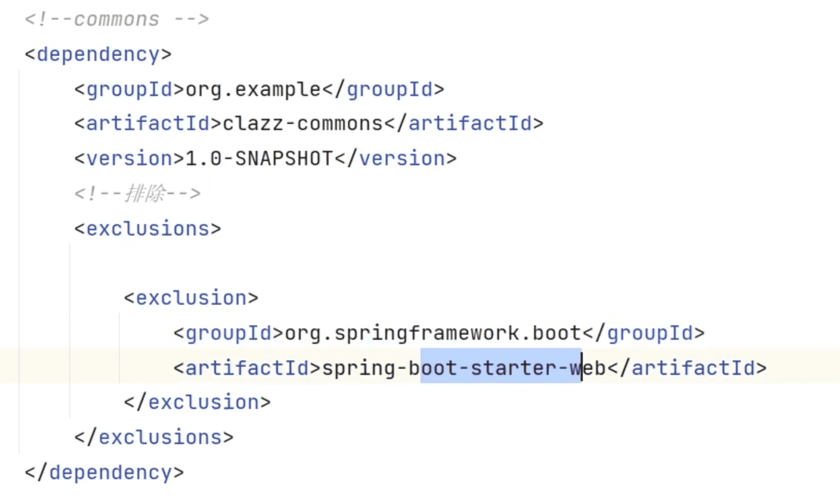This screenshot has width=840, height=504.
Task: Click closing groupId tag after org.example
Action: (x=383, y=89)
